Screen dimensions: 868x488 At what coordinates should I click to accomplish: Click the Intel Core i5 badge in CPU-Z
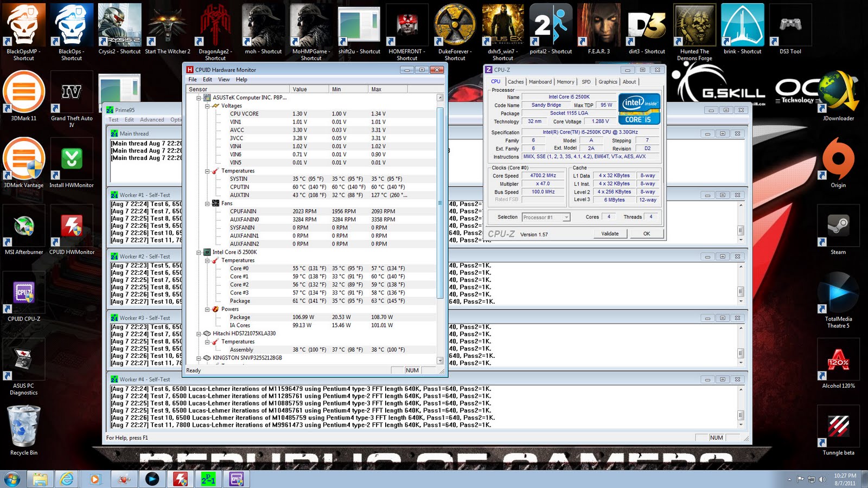(x=639, y=108)
